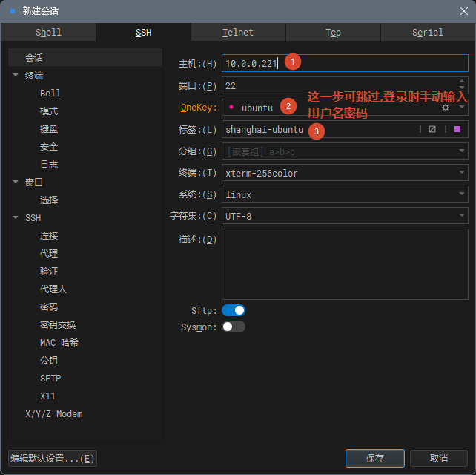Click the 保存 save button
Viewport: 476px width, 475px height.
375,458
